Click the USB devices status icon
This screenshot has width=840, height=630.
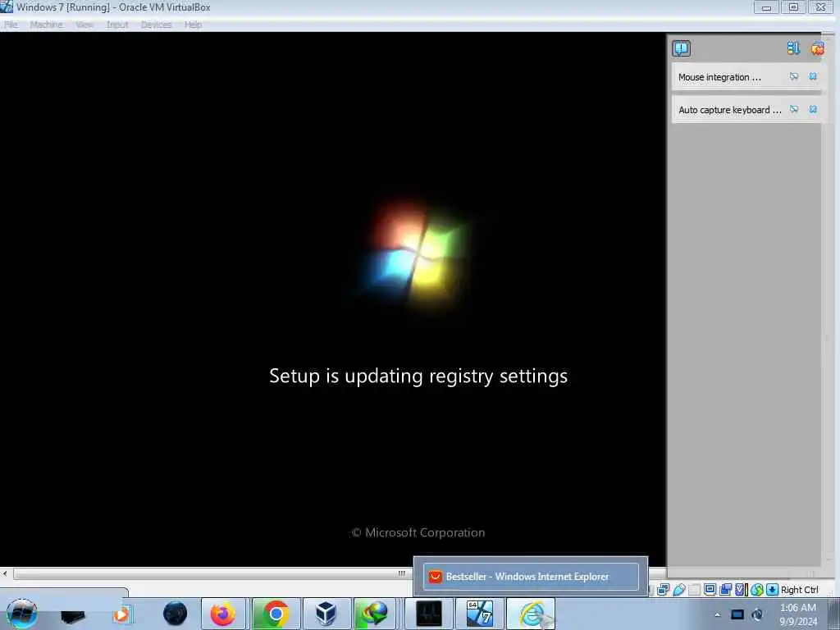coord(678,590)
